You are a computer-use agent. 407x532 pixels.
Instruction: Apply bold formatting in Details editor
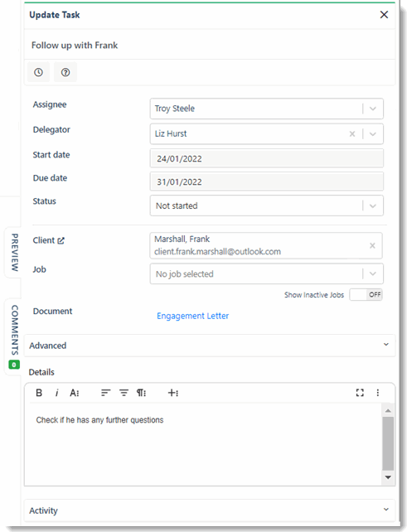coord(39,393)
